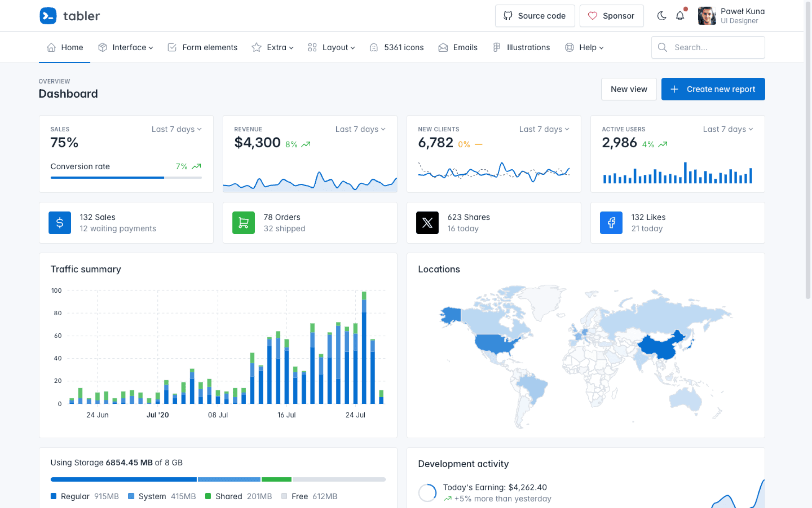The image size is (812, 508).
Task: Click the dollar sign sales icon
Action: [60, 223]
